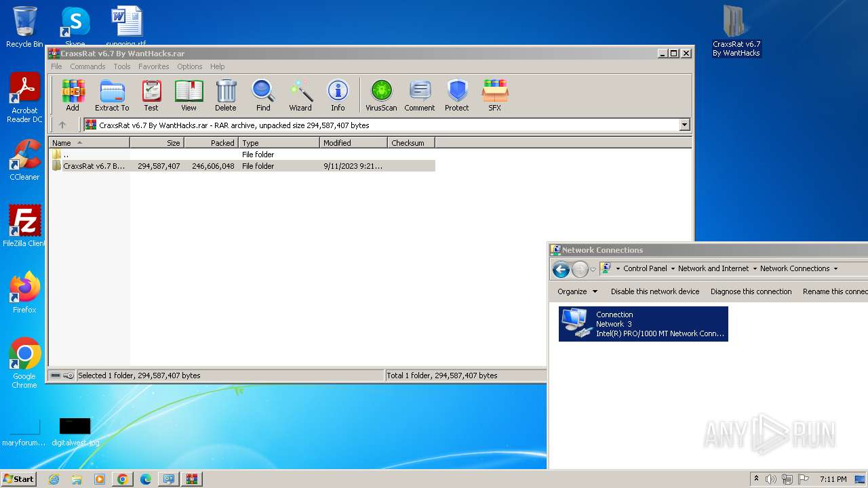Open the View tool in WinRAR

[189, 95]
